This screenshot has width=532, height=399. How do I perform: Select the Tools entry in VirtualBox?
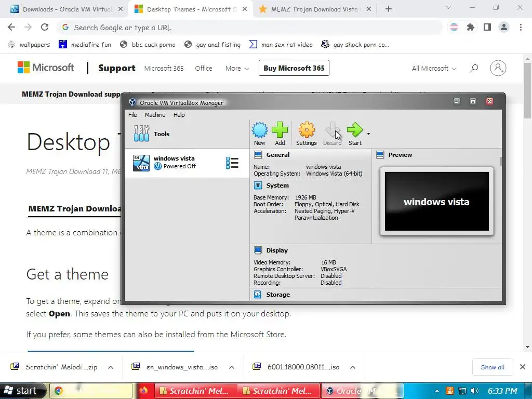pos(187,134)
